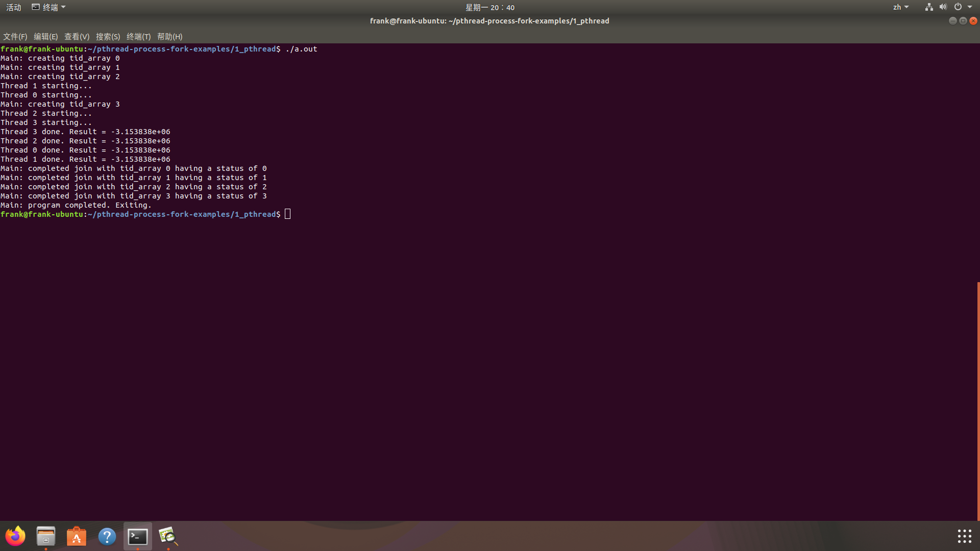The image size is (980, 551).
Task: Open the clock showing 星期一 20:40
Action: (x=489, y=7)
